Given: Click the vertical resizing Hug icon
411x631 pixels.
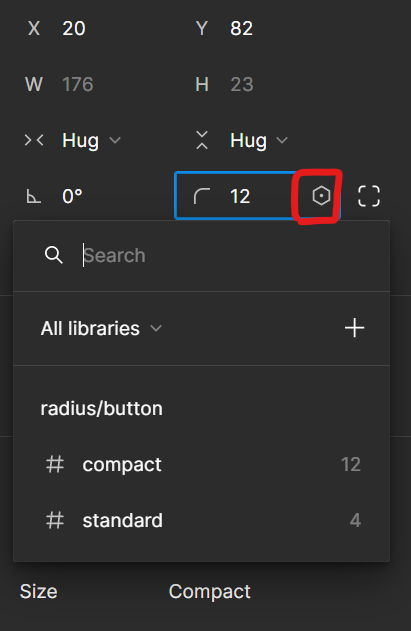Looking at the screenshot, I should (x=202, y=140).
